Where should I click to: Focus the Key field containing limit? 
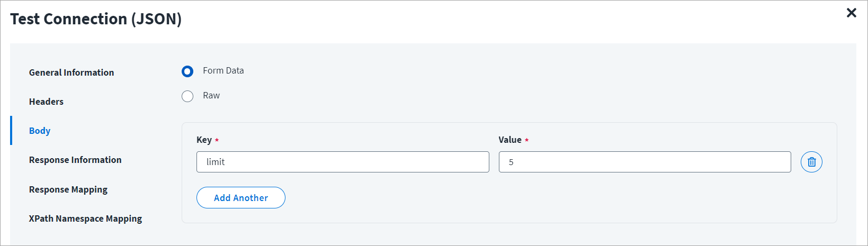point(343,162)
